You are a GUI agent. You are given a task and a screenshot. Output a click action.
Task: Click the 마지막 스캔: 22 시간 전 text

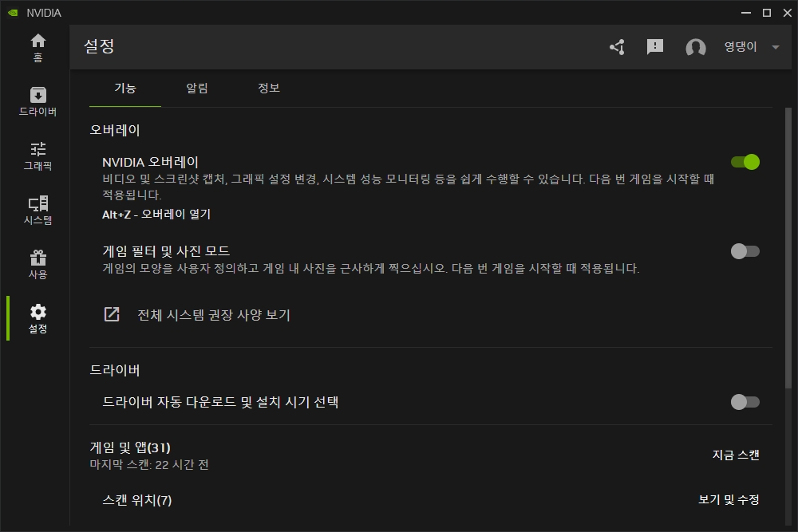[149, 465]
